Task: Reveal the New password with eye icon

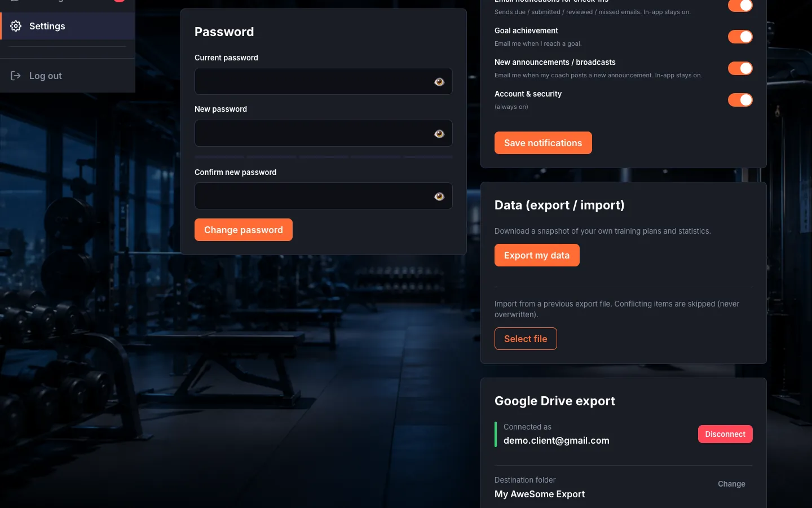Action: tap(439, 134)
